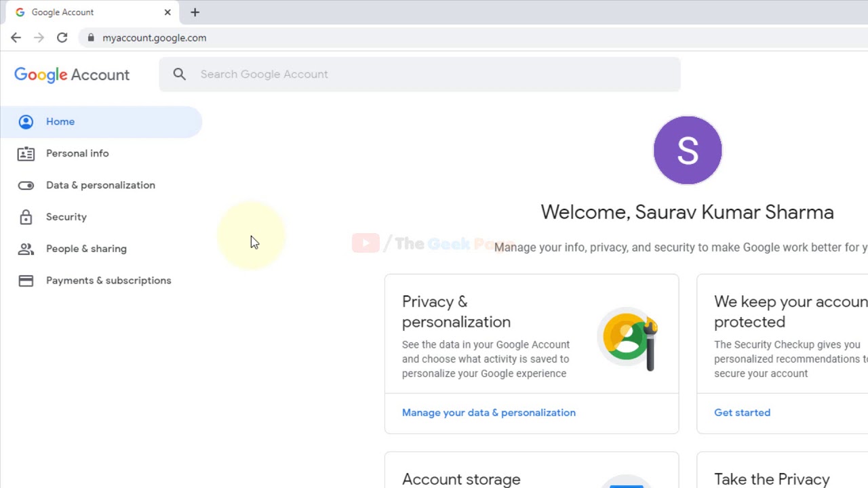Click the Payments credit card icon
Screen dimensions: 868x488
[x=26, y=281]
